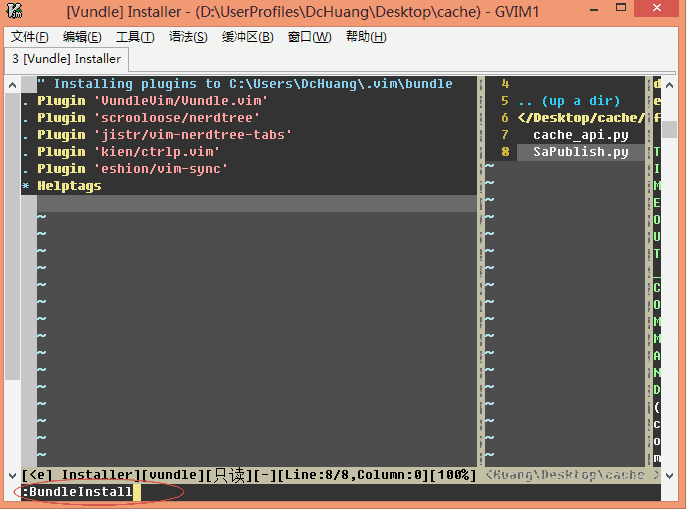Open the 缓冲区(B) menu
Viewport: 687px width, 509px height.
pyautogui.click(x=248, y=37)
